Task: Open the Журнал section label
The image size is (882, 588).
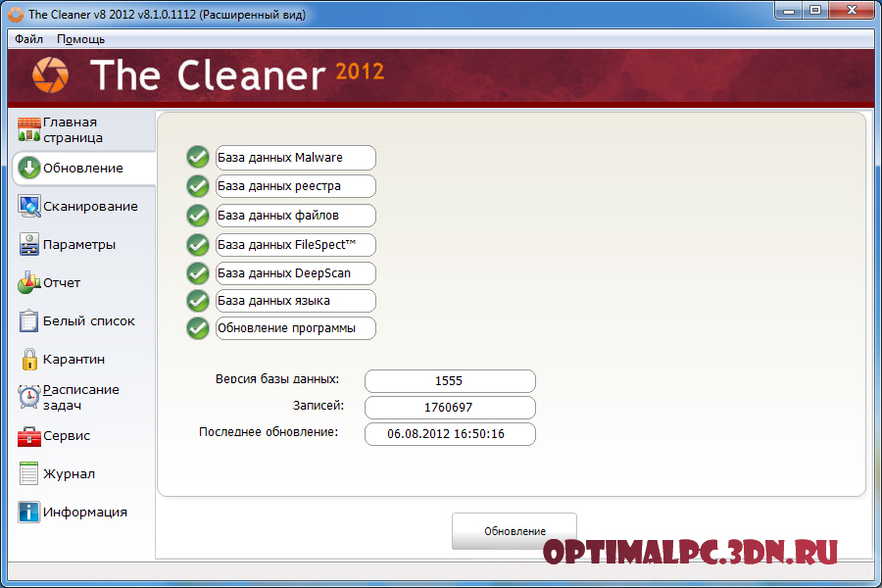Action: [69, 473]
